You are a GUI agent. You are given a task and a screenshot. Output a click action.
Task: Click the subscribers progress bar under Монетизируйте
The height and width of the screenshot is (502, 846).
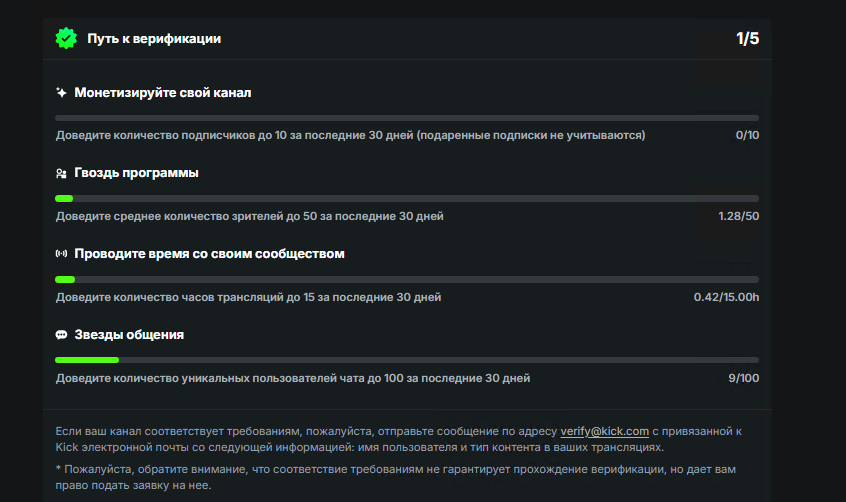(x=407, y=118)
